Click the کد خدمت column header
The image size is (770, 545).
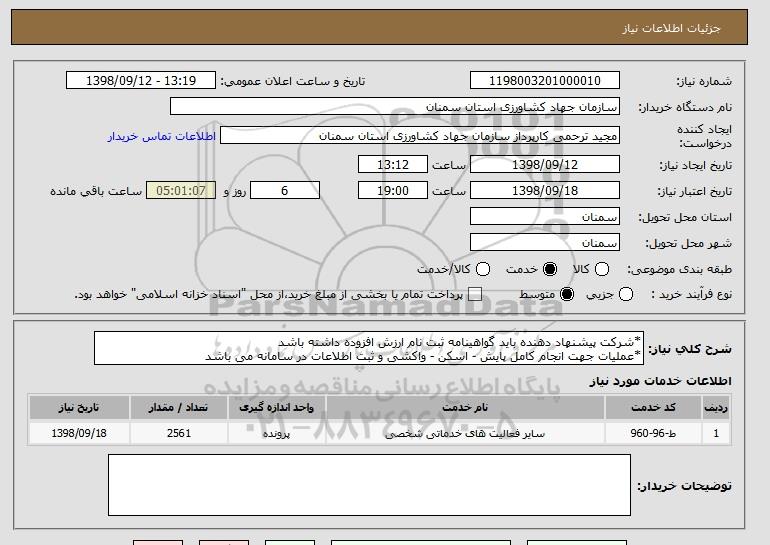tap(653, 408)
